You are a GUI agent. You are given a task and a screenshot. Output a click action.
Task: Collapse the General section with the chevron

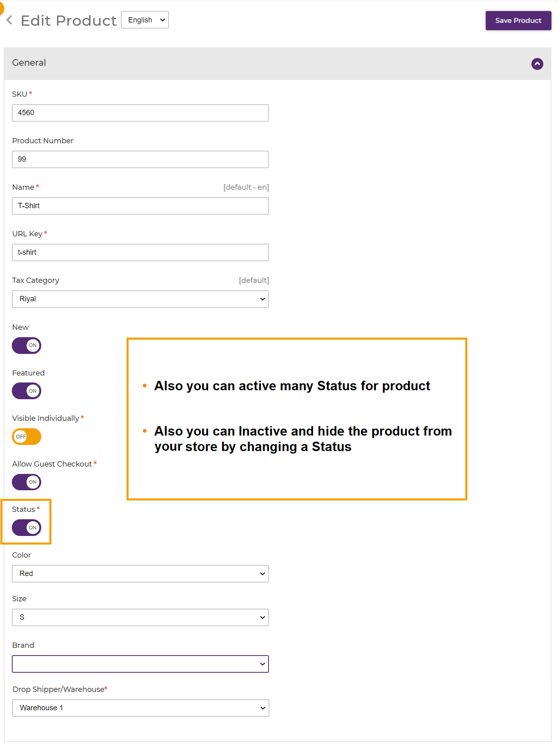537,64
